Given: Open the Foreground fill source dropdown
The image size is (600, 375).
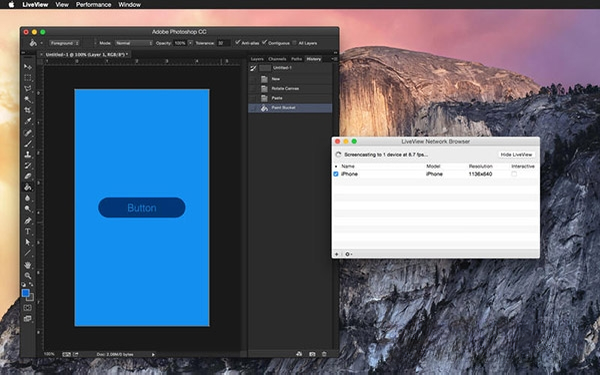Looking at the screenshot, I should coord(64,43).
